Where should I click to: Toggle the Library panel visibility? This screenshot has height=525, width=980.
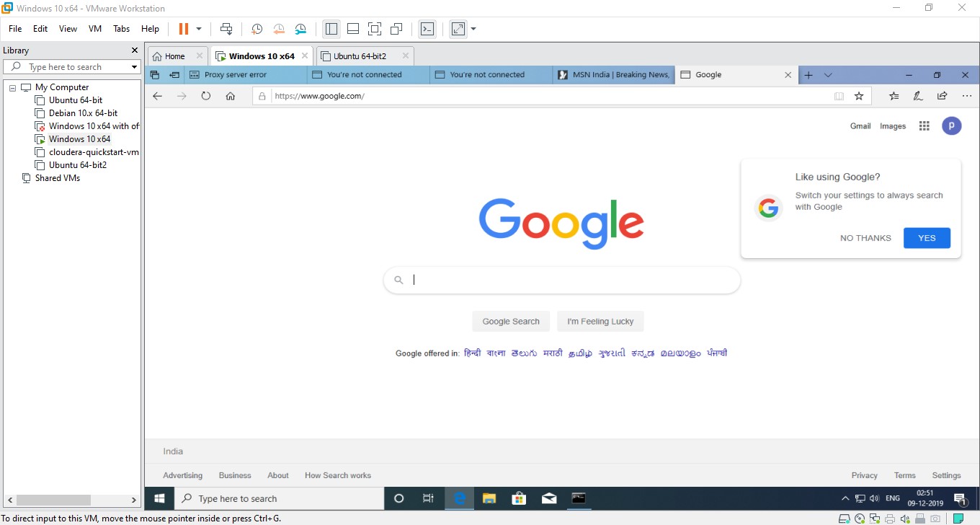coord(331,29)
